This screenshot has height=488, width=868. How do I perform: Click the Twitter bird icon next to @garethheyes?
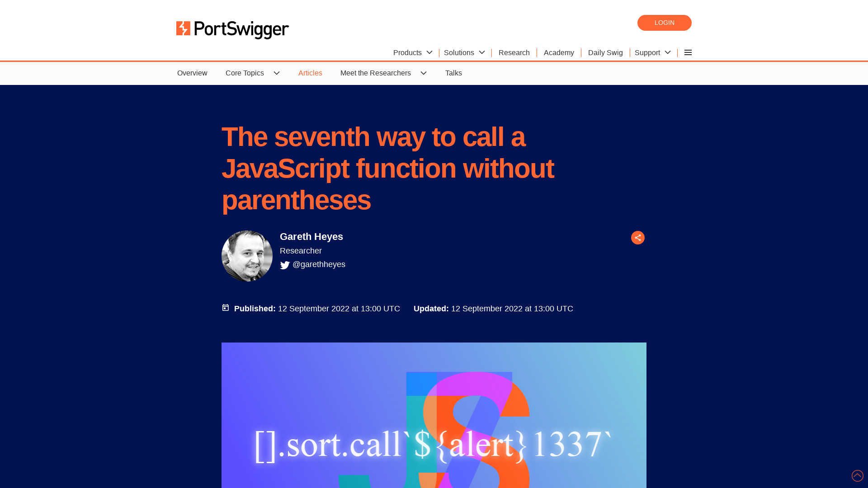(x=284, y=265)
